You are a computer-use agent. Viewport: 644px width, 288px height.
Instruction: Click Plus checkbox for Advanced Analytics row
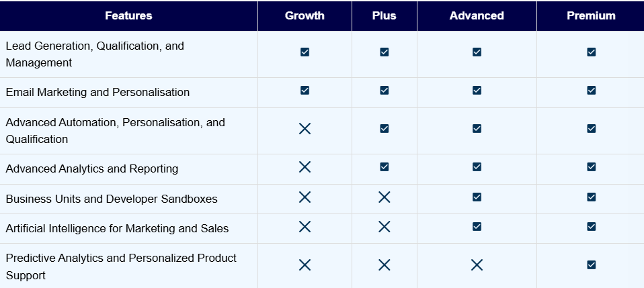[385, 166]
